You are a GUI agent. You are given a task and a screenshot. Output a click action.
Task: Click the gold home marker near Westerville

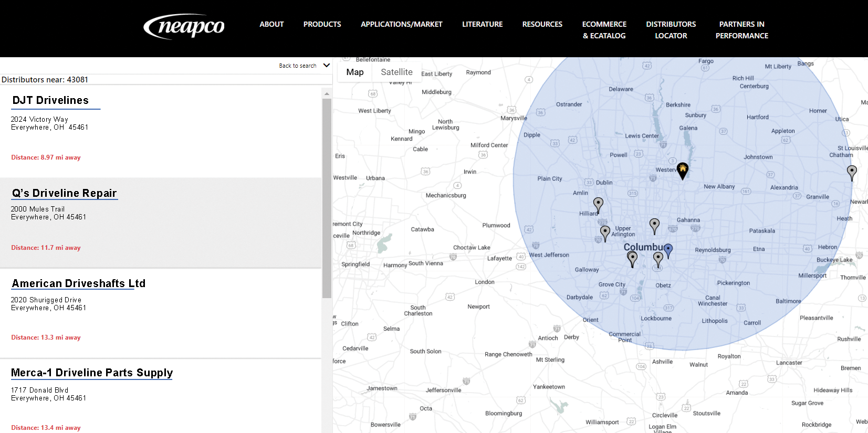click(x=682, y=170)
